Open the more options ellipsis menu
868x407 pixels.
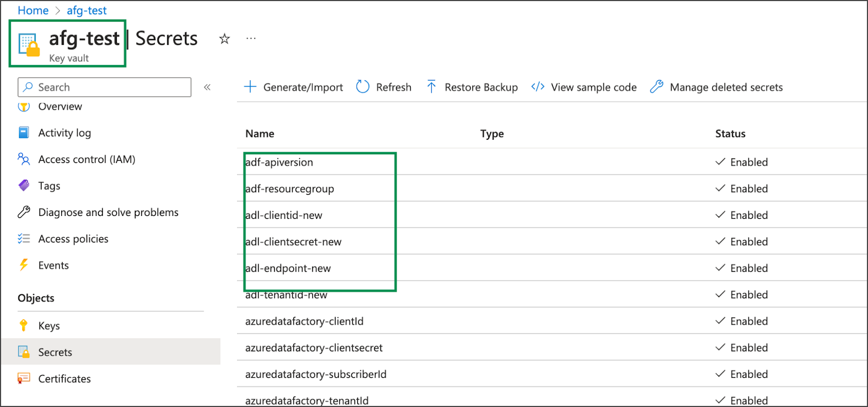[x=251, y=39]
